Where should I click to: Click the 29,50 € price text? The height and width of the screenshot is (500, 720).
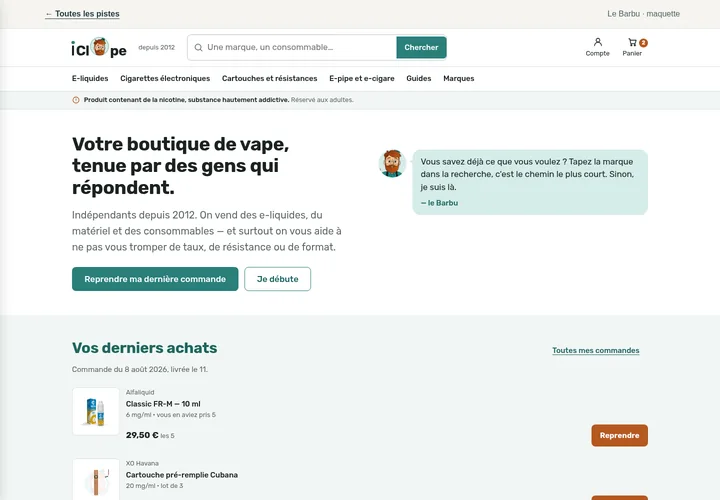click(142, 435)
